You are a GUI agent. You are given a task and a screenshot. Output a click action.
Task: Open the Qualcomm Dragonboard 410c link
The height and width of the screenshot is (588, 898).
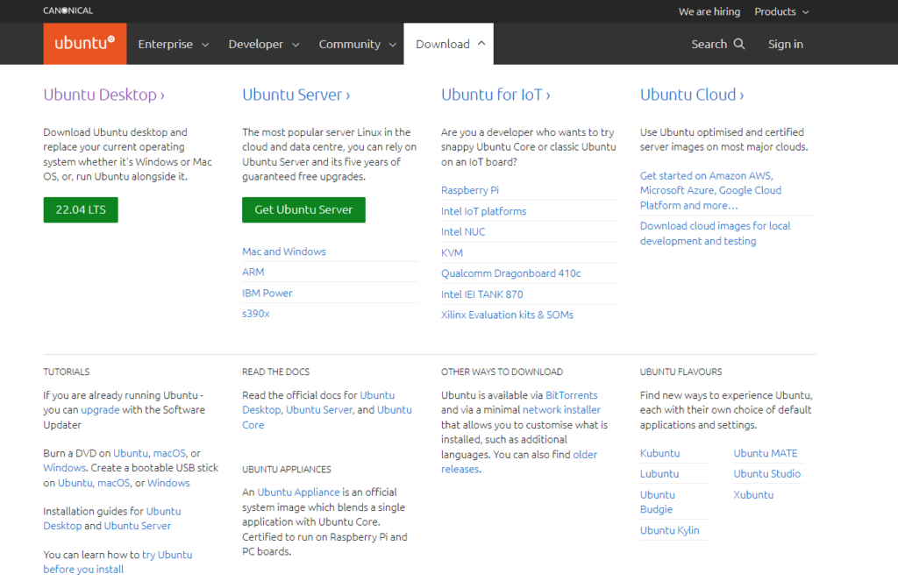click(511, 273)
